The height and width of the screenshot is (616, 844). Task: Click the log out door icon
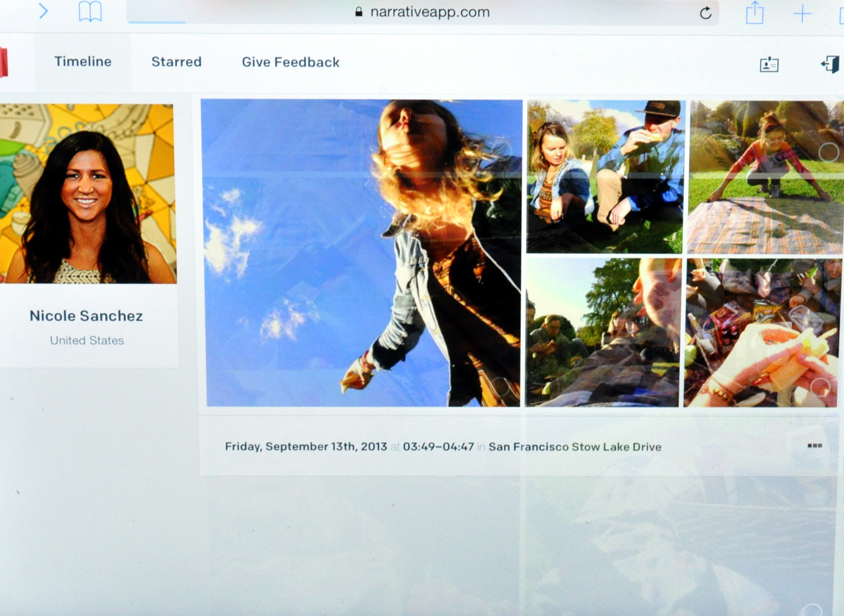coord(830,65)
